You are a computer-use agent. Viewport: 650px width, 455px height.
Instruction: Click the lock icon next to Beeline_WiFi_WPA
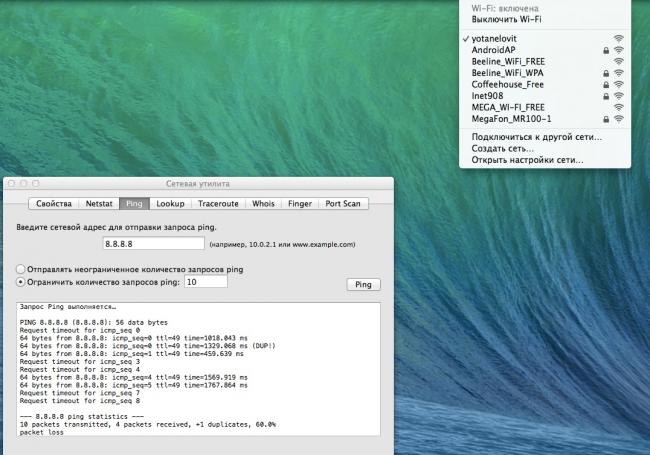(606, 73)
